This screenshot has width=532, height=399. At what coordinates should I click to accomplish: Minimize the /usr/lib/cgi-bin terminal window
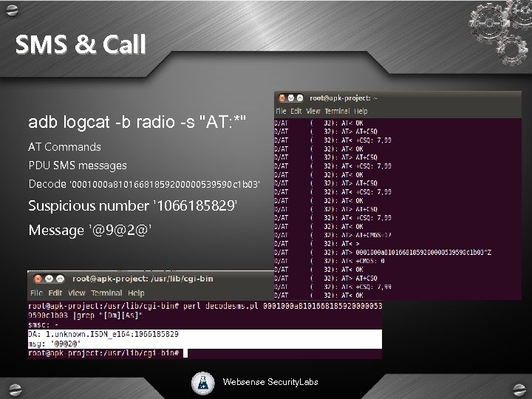tap(49, 279)
